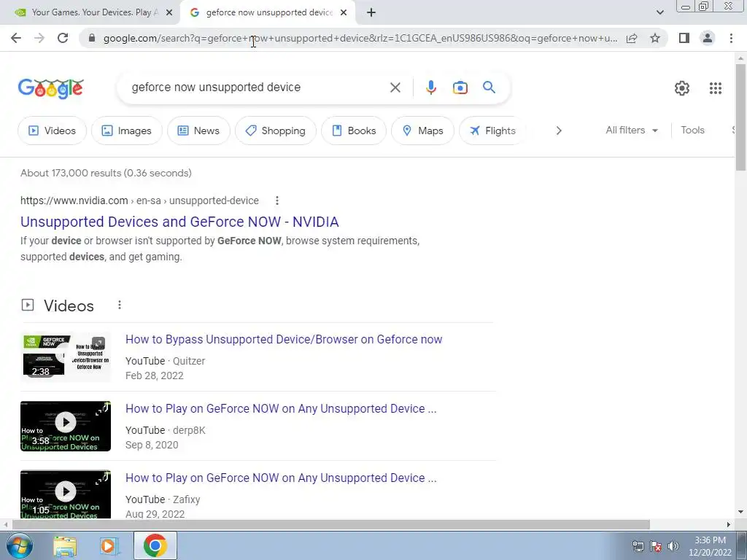Select the 'geforce now unsupported device' tab
Image resolution: width=747 pixels, height=560 pixels.
point(268,12)
